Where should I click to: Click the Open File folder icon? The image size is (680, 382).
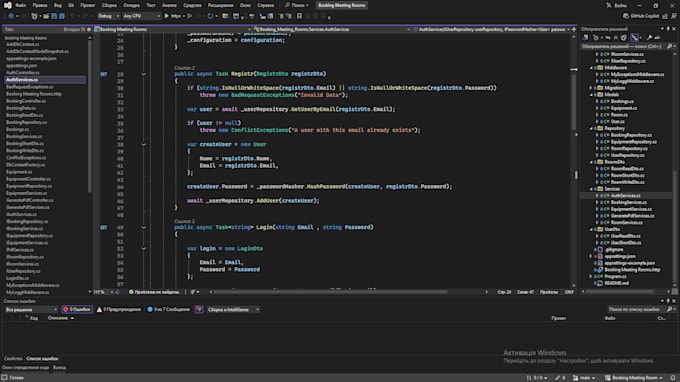[x=46, y=16]
